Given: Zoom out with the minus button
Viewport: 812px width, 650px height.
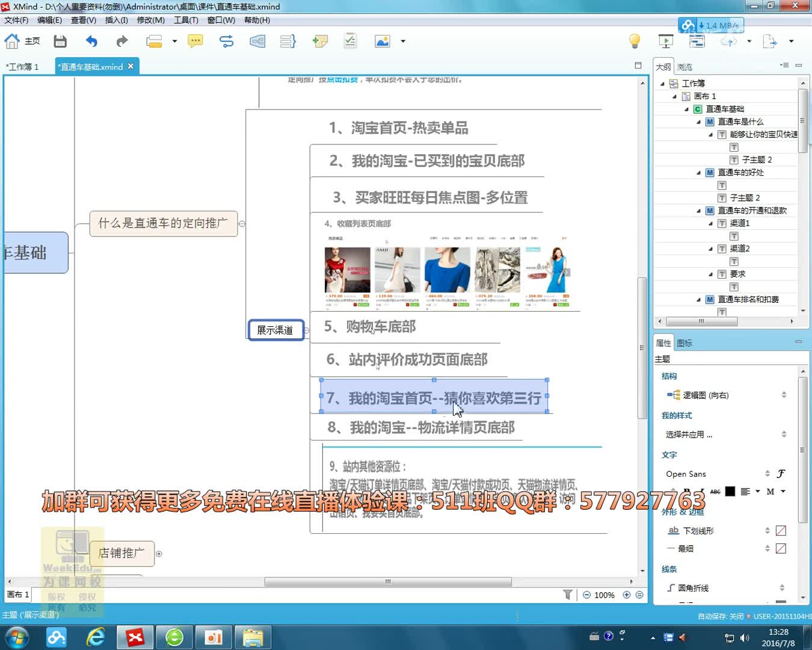Looking at the screenshot, I should [587, 595].
